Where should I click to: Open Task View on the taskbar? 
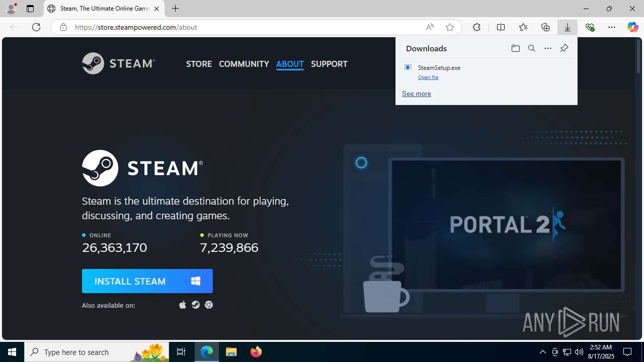point(181,352)
